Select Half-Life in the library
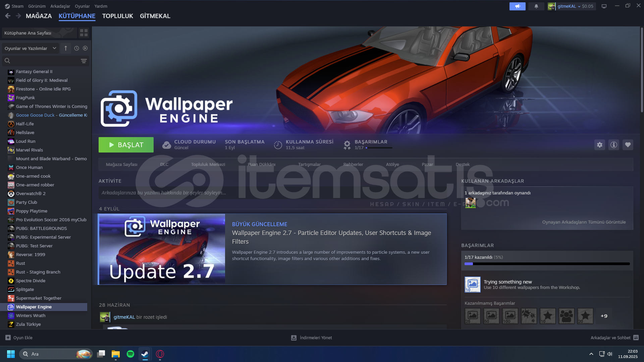 25,124
